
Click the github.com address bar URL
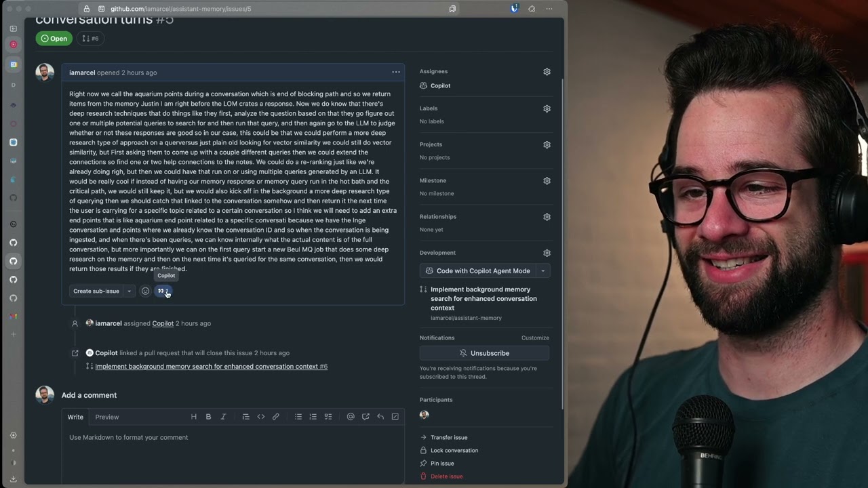coord(180,9)
